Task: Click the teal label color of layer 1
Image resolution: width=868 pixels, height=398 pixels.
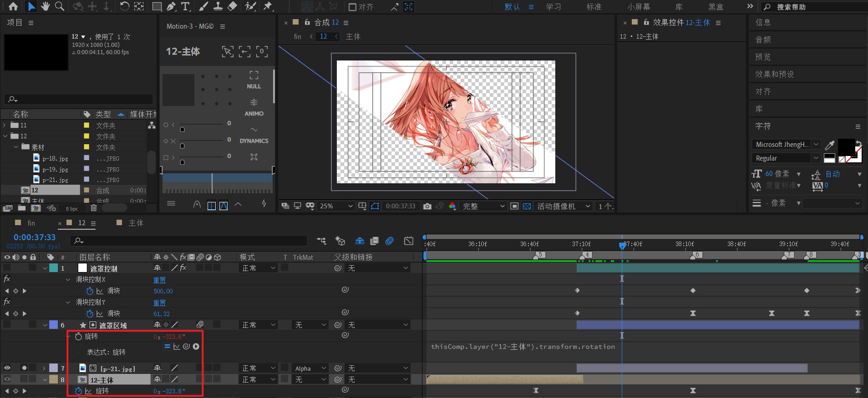Action: coord(54,268)
